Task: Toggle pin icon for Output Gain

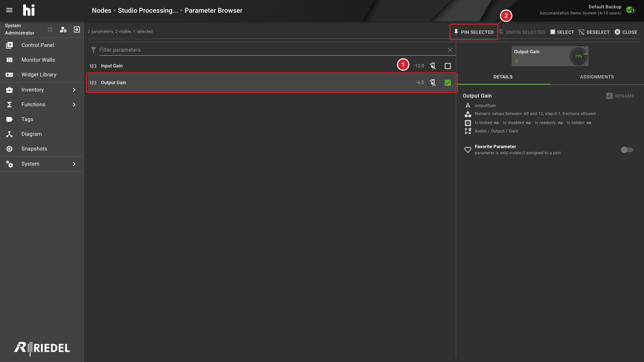Action: [433, 82]
